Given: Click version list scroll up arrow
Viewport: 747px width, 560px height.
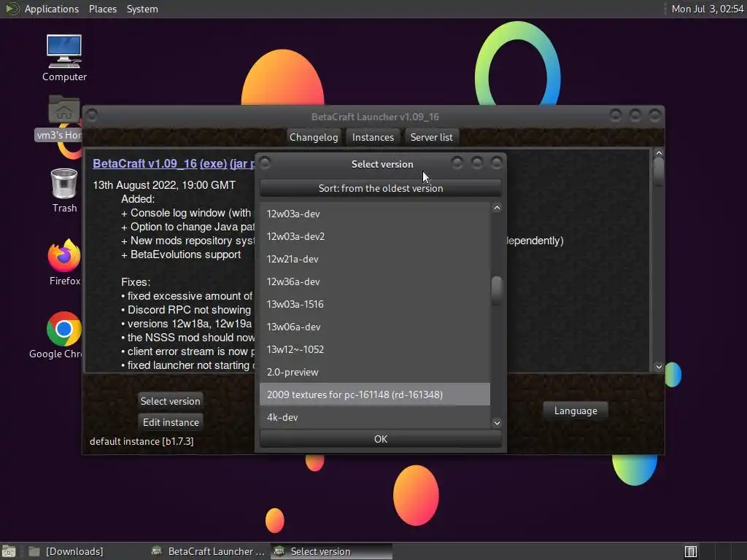Looking at the screenshot, I should coord(496,208).
